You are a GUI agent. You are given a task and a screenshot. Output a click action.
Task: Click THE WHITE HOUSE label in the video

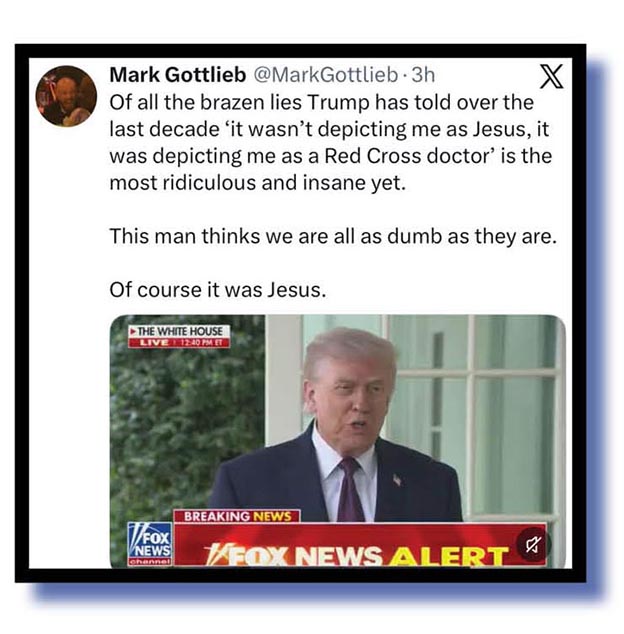point(179,331)
